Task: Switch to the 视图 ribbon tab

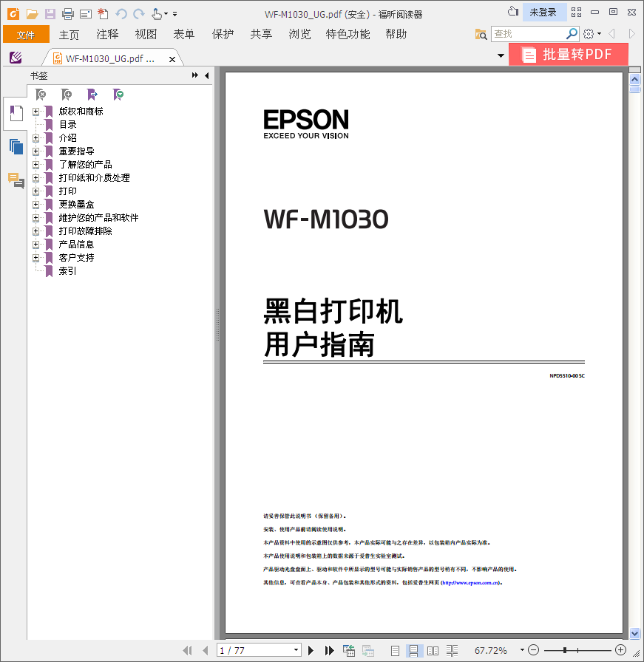Action: click(x=146, y=34)
